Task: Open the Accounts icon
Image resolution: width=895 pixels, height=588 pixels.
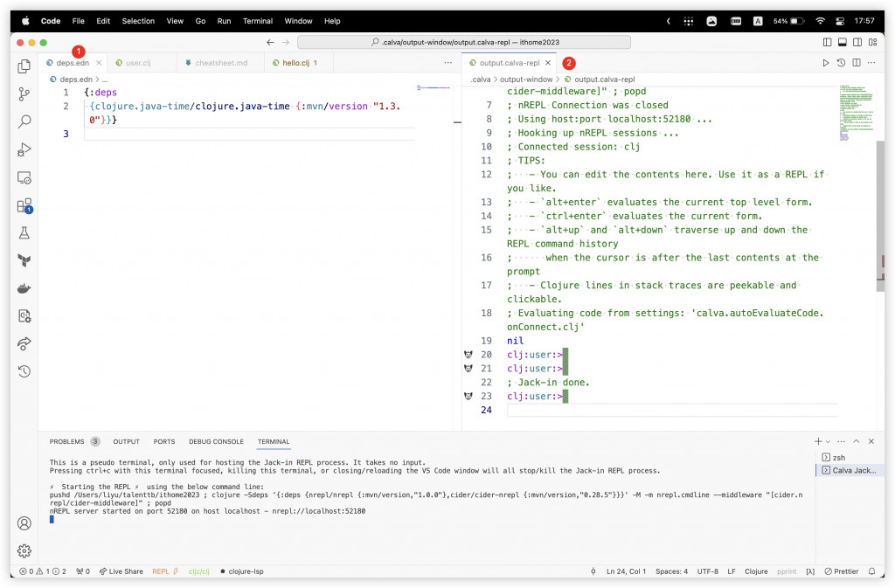Action: click(x=24, y=523)
